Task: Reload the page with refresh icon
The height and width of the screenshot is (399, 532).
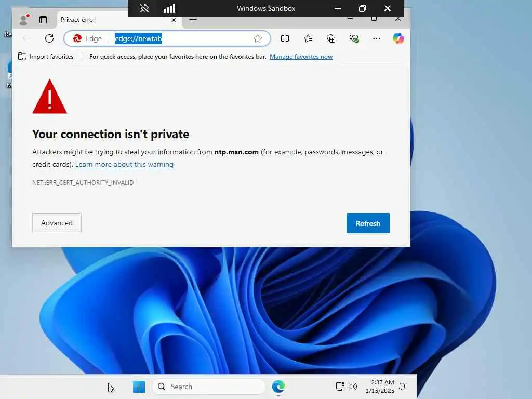Action: pyautogui.click(x=49, y=38)
